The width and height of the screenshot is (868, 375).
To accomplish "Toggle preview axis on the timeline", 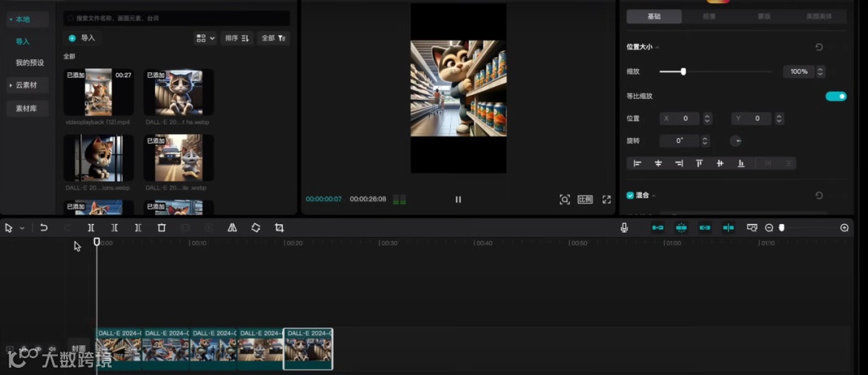I will tap(728, 228).
